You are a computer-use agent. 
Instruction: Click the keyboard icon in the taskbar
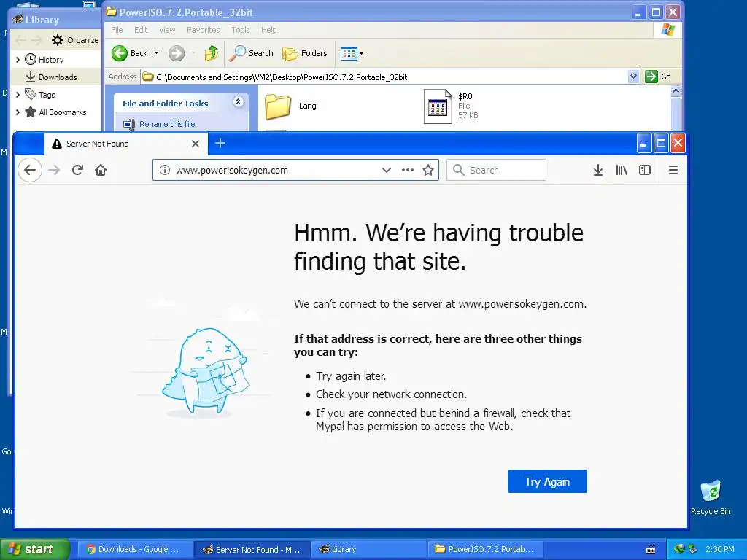pyautogui.click(x=650, y=550)
